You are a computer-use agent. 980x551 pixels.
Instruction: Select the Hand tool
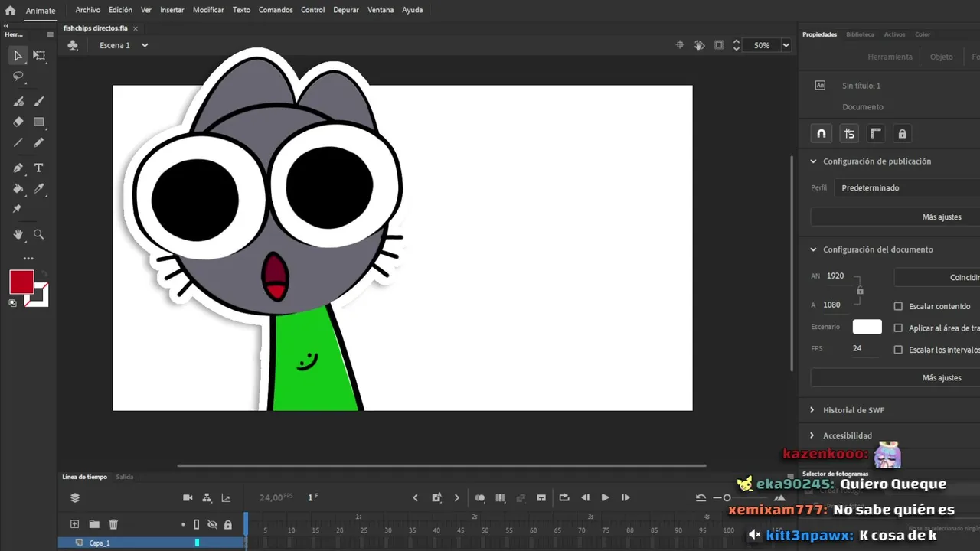click(18, 234)
